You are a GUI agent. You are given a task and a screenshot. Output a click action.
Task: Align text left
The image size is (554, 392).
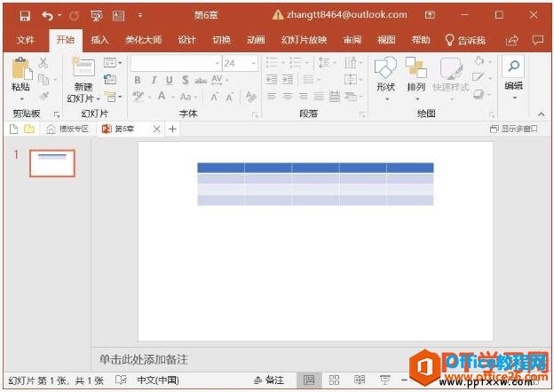[272, 96]
